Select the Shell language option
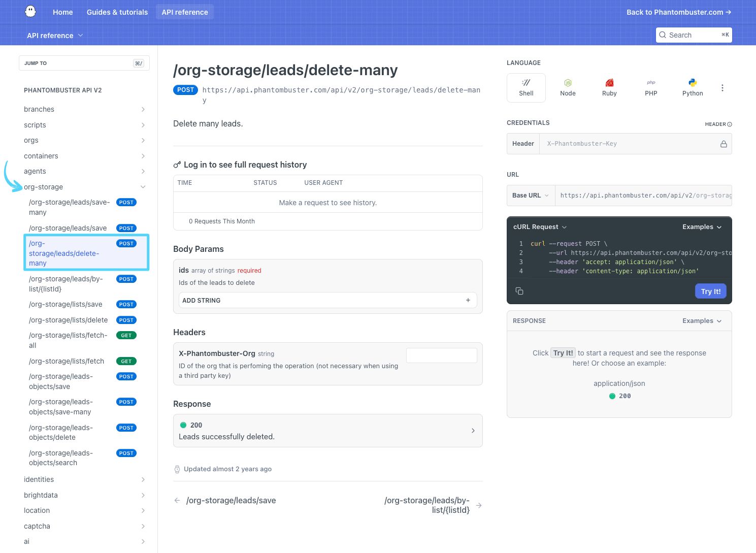 click(526, 87)
